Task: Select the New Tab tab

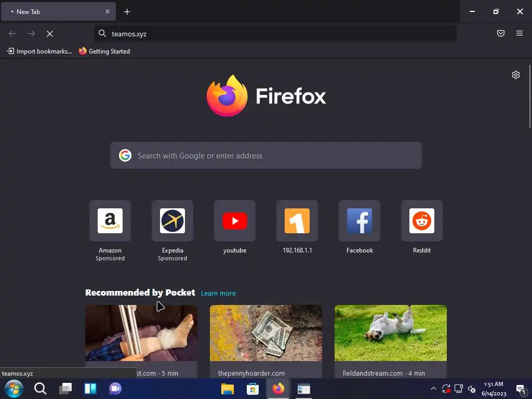Action: [x=58, y=11]
